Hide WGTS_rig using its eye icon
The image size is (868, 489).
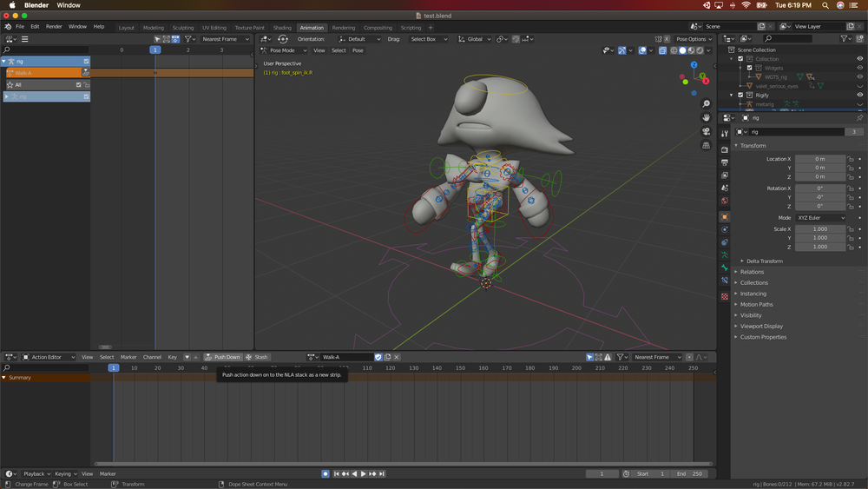pyautogui.click(x=859, y=77)
